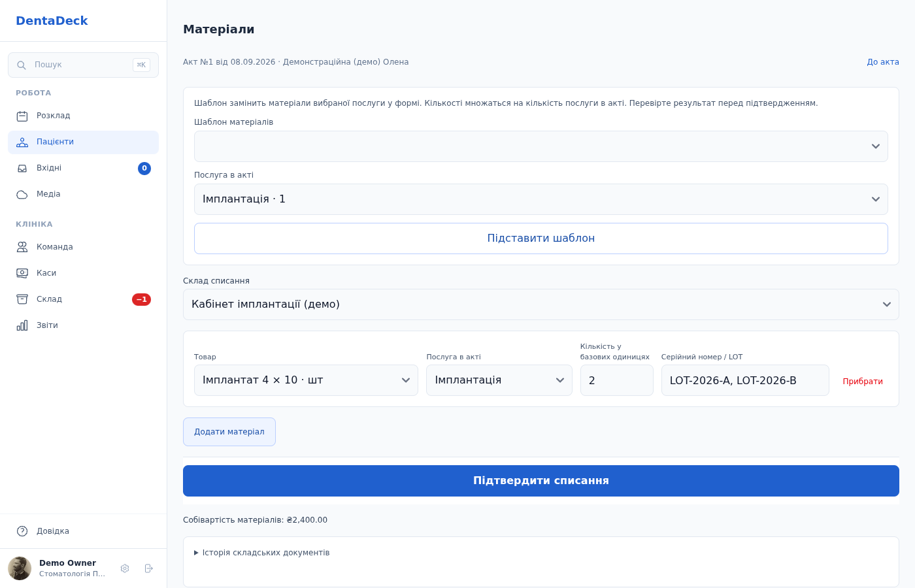The width and height of the screenshot is (915, 588).
Task: Focus the Пошук search field
Action: point(83,65)
